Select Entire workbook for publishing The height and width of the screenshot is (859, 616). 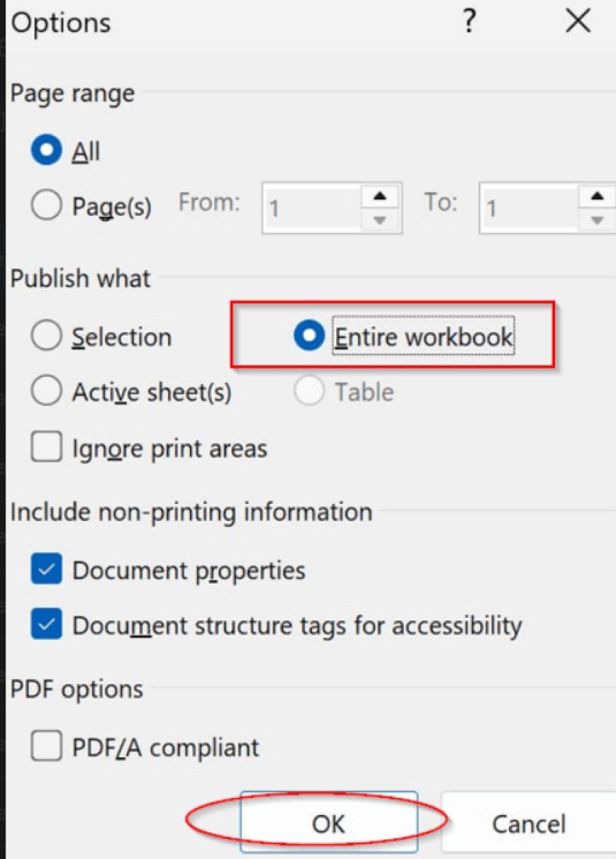tap(309, 335)
